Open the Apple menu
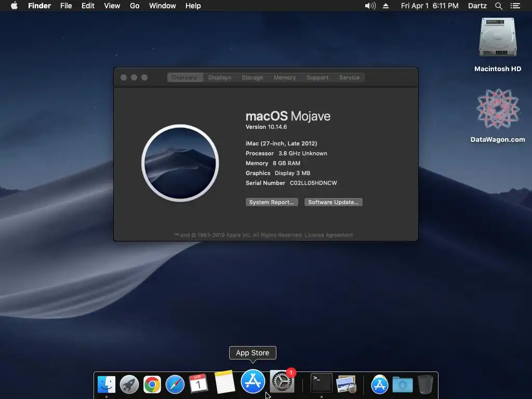The image size is (532, 399). tap(14, 6)
